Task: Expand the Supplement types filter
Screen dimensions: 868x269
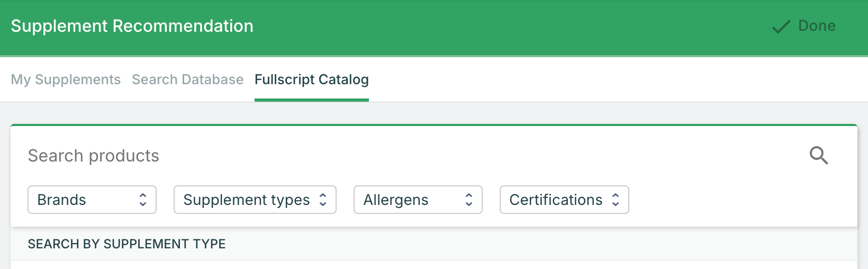Action: click(255, 200)
